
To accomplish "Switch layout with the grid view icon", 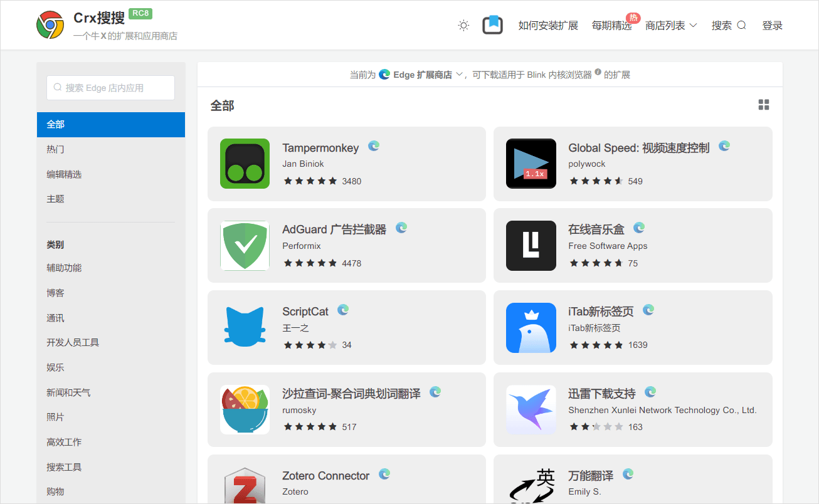I will coord(763,105).
